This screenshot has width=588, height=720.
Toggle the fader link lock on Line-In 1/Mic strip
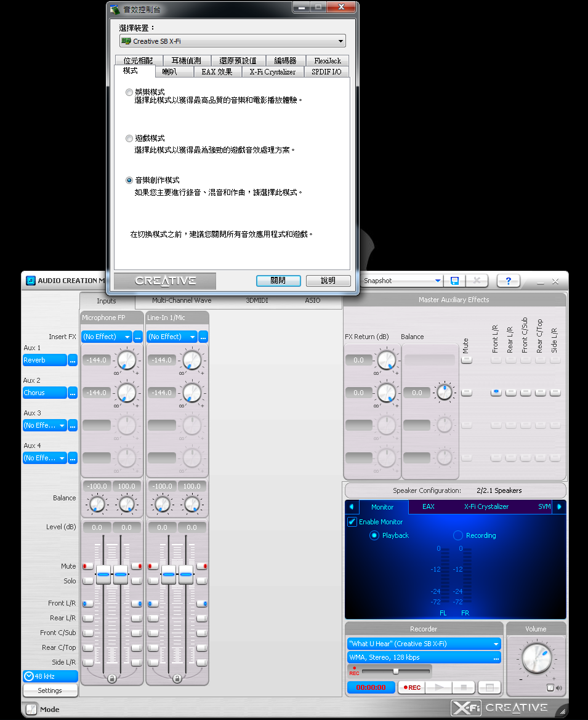[x=177, y=678]
